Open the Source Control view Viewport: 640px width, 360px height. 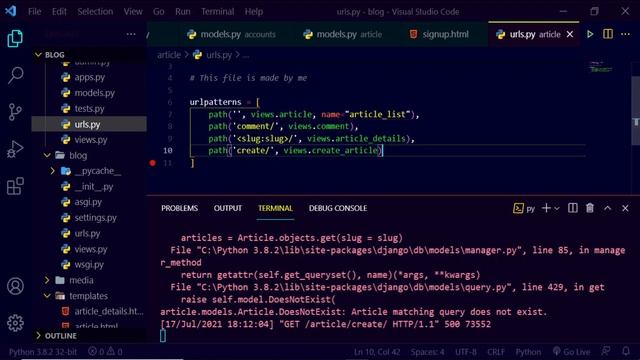pos(15,112)
